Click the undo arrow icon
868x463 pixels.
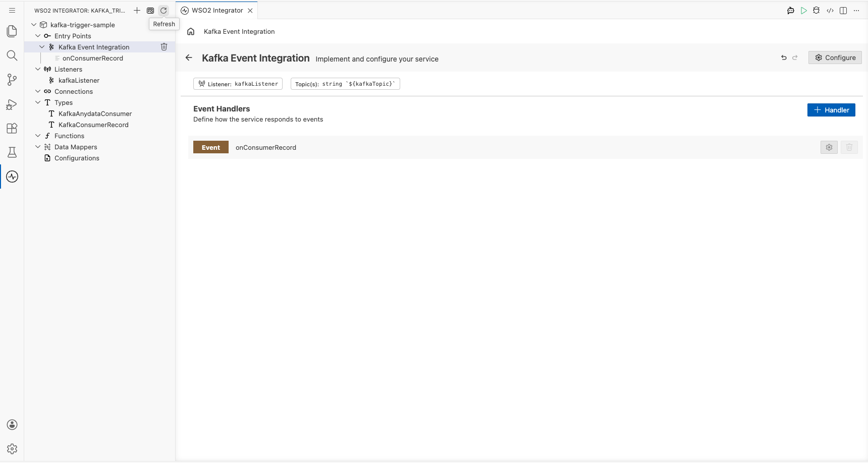coord(784,57)
